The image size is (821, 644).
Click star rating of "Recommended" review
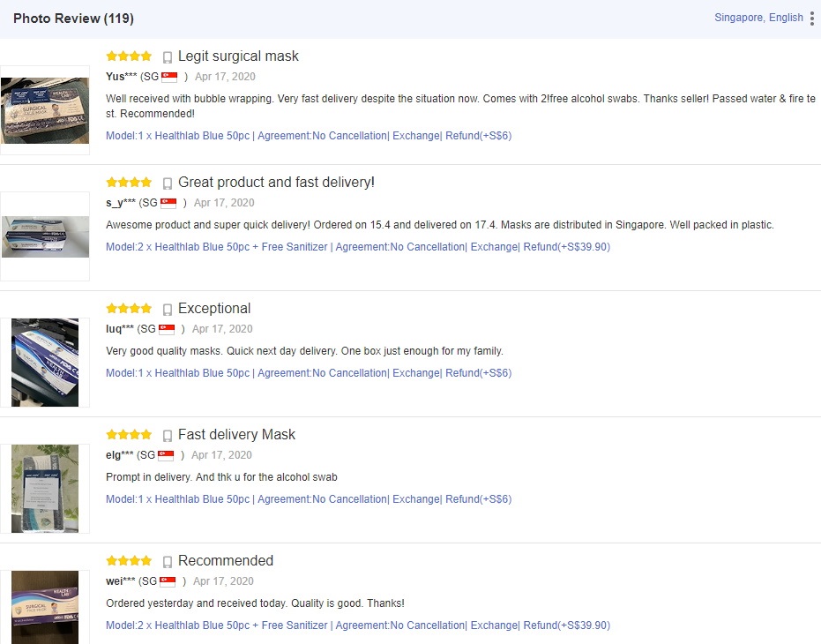129,561
